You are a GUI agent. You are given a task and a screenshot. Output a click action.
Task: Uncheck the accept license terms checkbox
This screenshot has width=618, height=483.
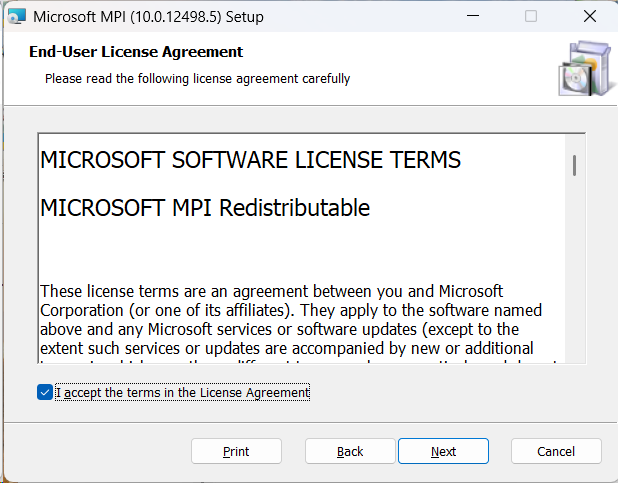click(45, 392)
